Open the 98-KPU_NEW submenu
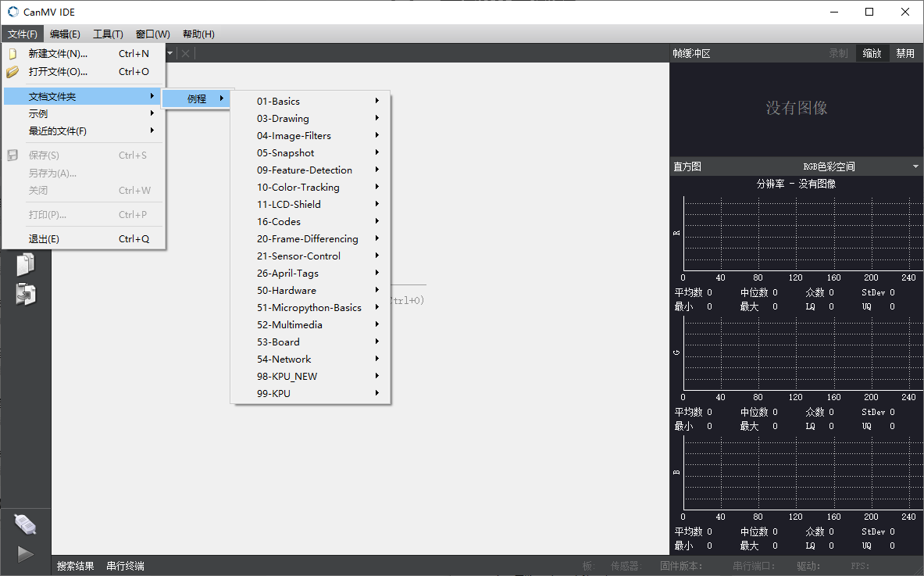Viewport: 924px width, 576px height. [311, 376]
